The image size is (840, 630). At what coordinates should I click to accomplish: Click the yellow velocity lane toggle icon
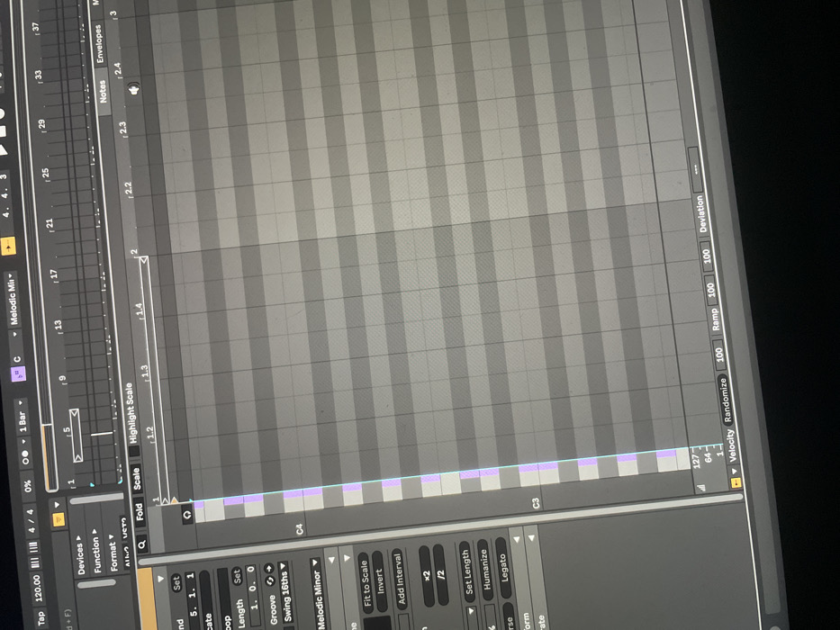pos(736,482)
